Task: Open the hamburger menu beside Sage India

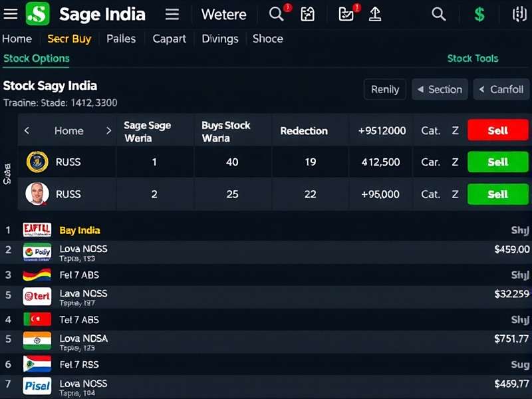Action: tap(172, 14)
